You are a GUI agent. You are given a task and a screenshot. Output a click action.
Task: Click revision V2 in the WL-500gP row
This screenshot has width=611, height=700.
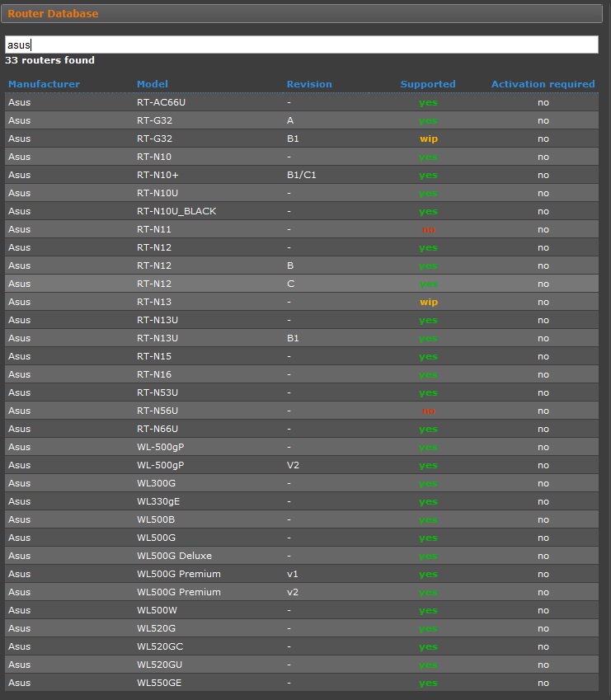(x=293, y=465)
